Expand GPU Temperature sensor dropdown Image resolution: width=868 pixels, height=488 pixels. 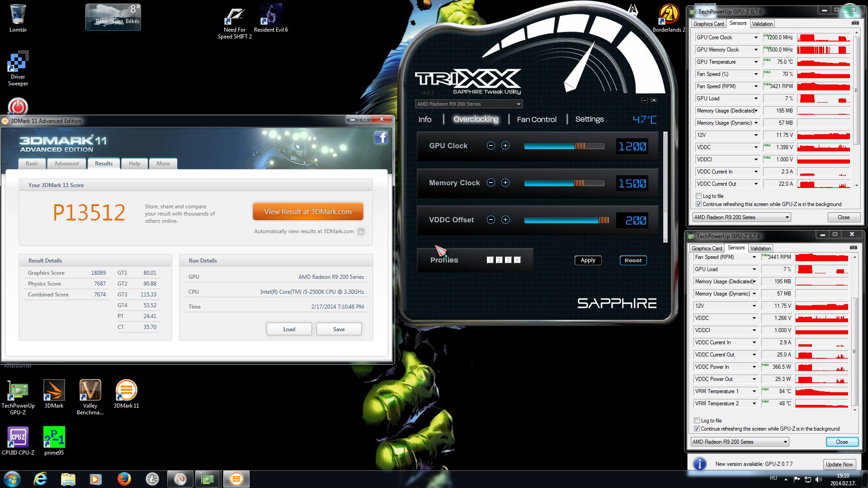(x=755, y=62)
